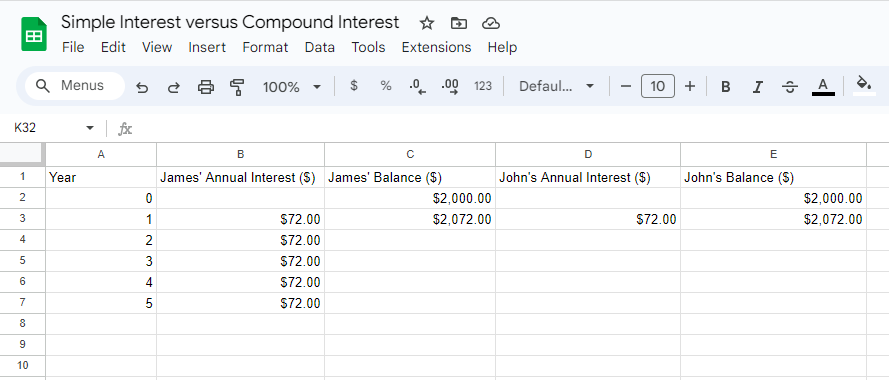Select the Paint format tool

point(237,87)
